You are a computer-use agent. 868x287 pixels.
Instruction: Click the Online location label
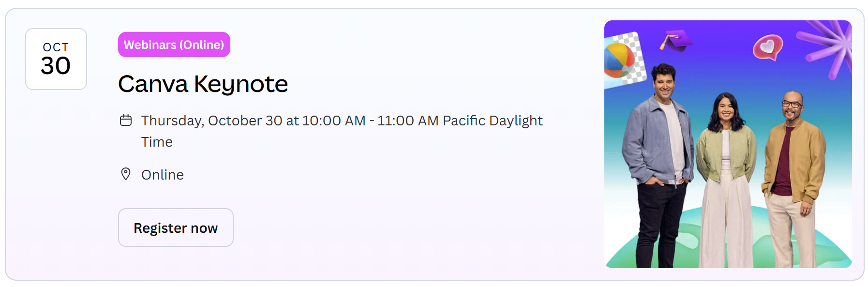pos(162,174)
